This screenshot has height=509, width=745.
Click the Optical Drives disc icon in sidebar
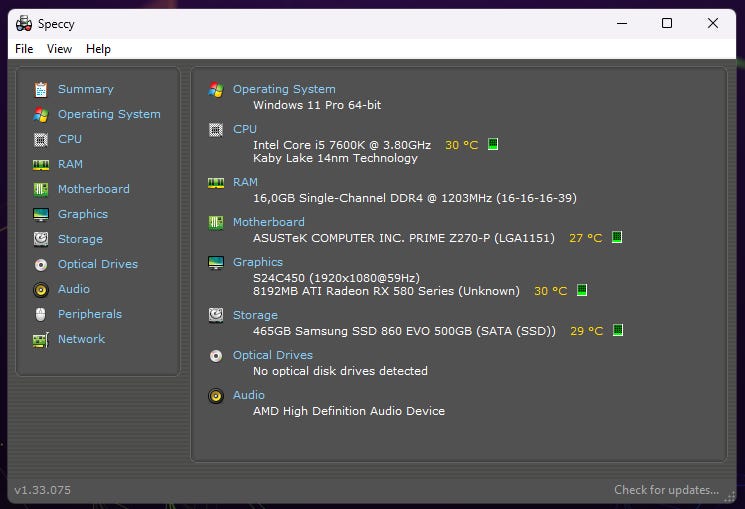tap(41, 264)
